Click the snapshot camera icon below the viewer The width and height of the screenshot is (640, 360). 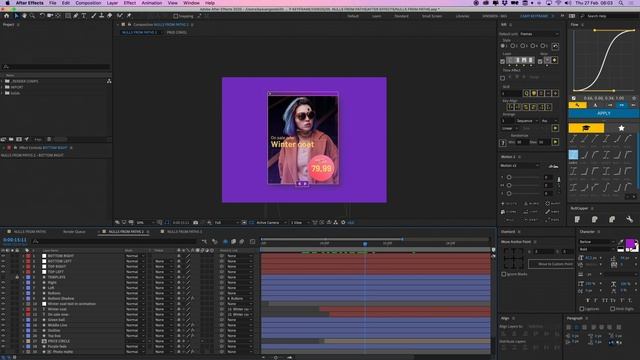tap(196, 222)
